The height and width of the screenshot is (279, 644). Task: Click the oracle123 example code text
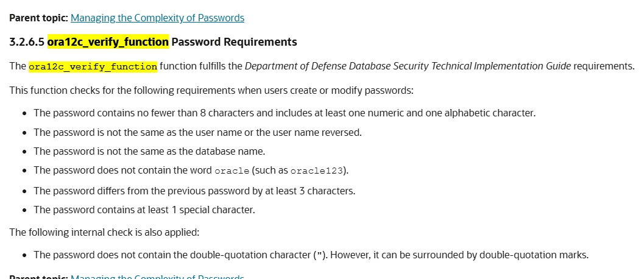[316, 171]
